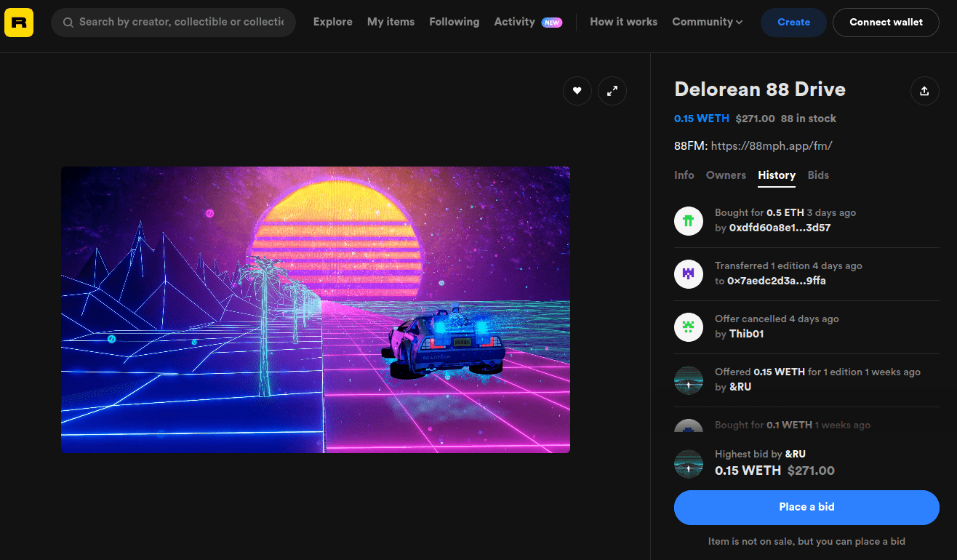Expand artwork with fullscreen icon

click(612, 91)
